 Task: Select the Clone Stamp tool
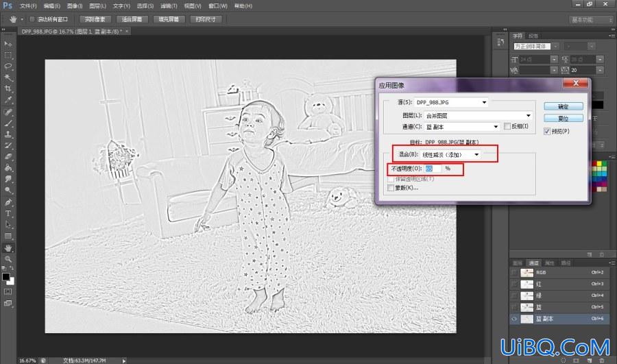[8, 134]
